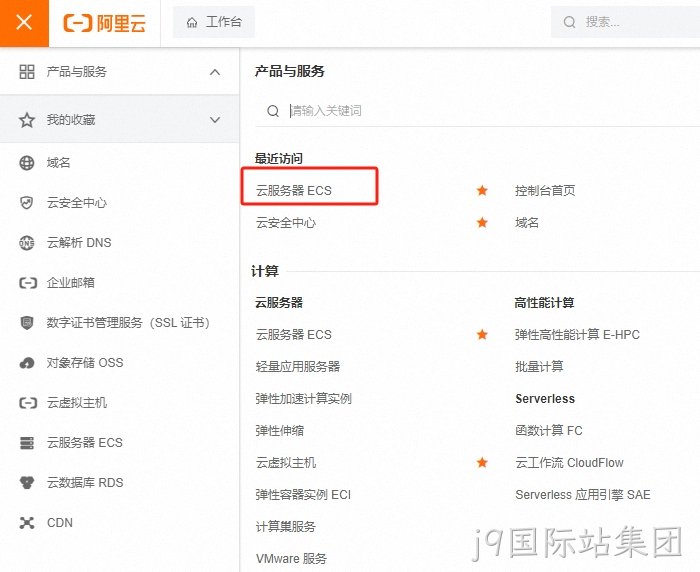Open 云虚拟主机 under 云服务器 category
The width and height of the screenshot is (700, 572).
click(286, 463)
